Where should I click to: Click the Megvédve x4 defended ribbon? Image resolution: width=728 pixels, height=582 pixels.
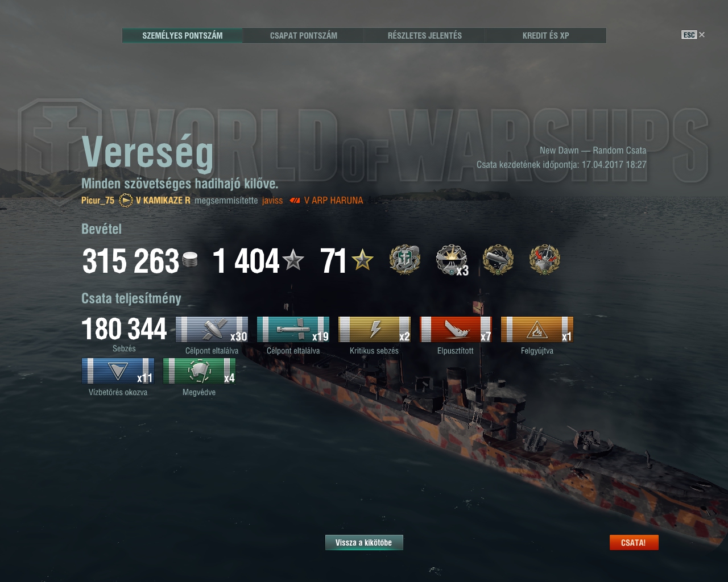[x=199, y=371]
